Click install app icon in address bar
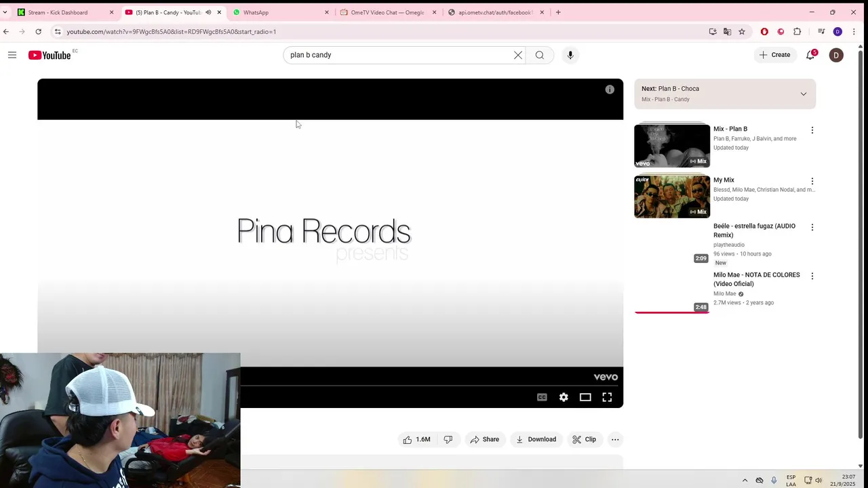The height and width of the screenshot is (488, 868). (713, 32)
